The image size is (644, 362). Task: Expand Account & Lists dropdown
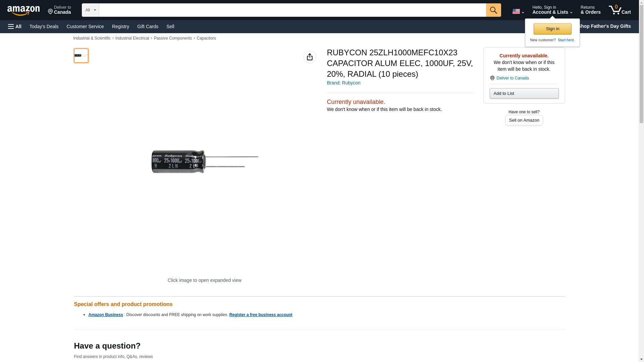tap(552, 10)
